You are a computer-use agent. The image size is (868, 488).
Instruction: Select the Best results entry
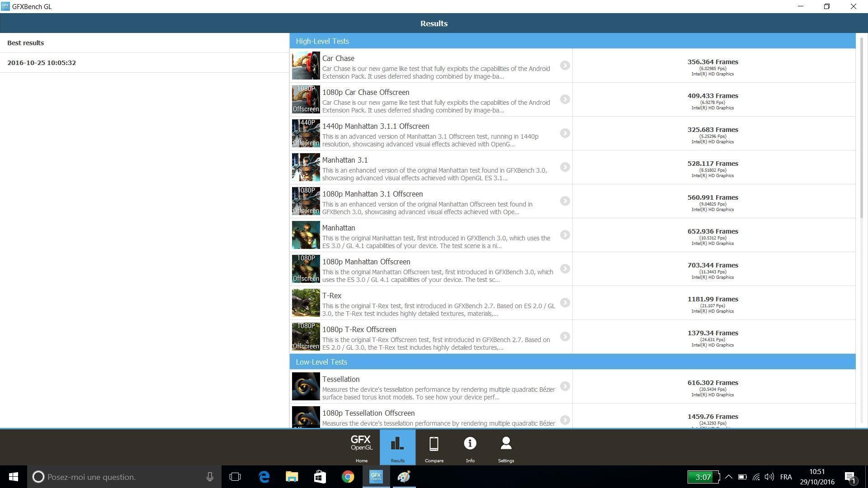click(x=26, y=43)
